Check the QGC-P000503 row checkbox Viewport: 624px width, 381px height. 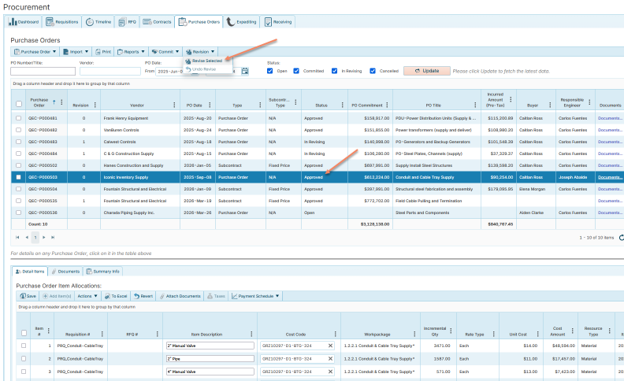(x=18, y=177)
